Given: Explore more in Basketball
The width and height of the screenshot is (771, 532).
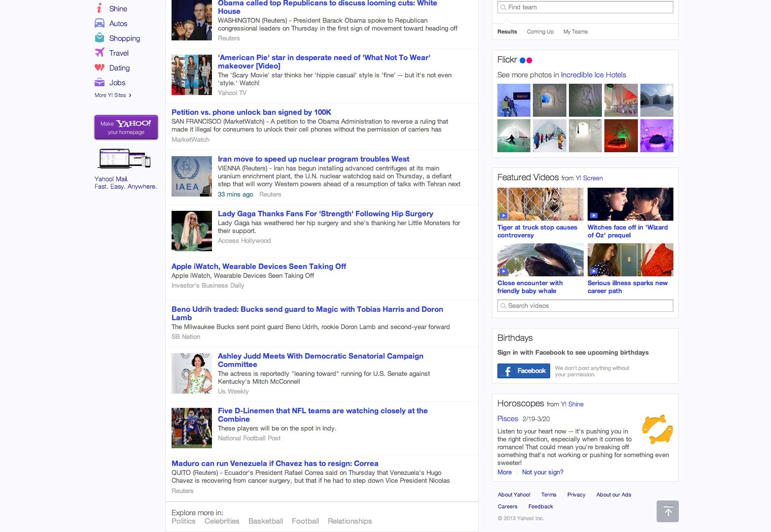Looking at the screenshot, I should (x=266, y=521).
